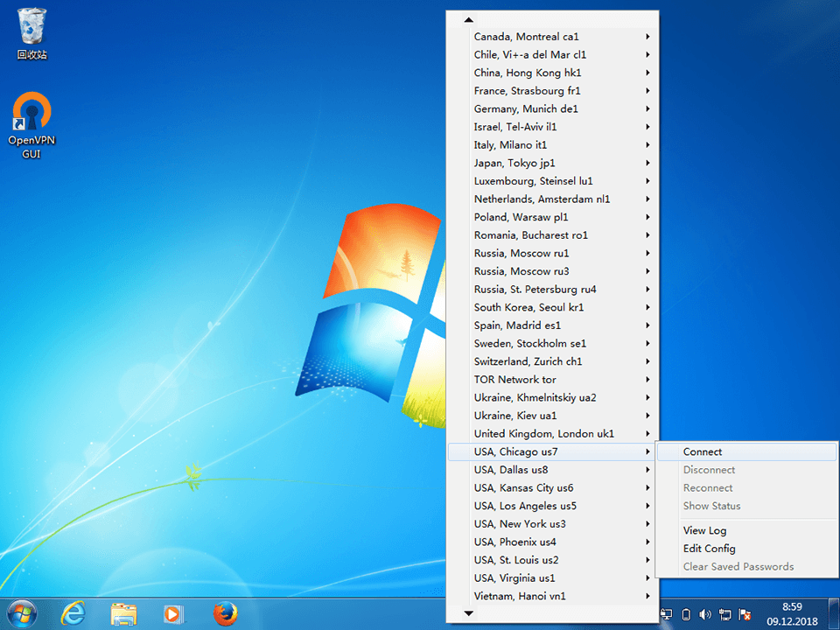840x630 pixels.
Task: Open the Japan, Tokyo jp1 entry
Action: 552,163
